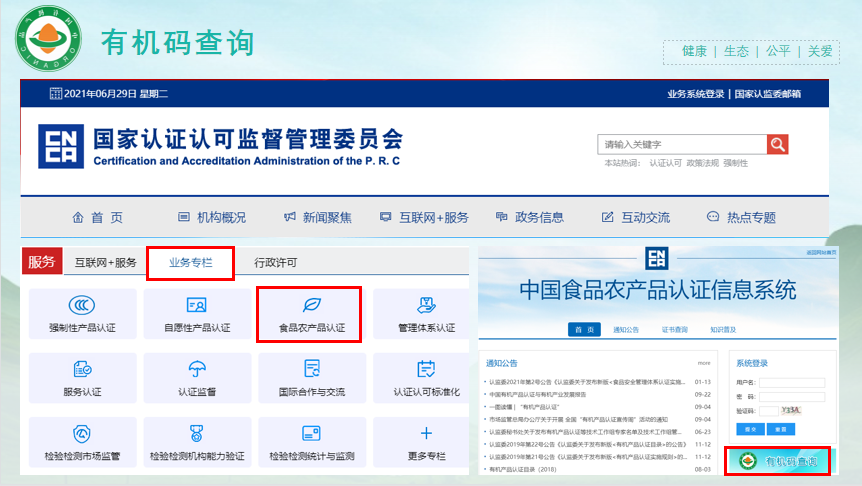Open 认证认可标准化 icon tile
This screenshot has width=862, height=486.
pyautogui.click(x=422, y=378)
